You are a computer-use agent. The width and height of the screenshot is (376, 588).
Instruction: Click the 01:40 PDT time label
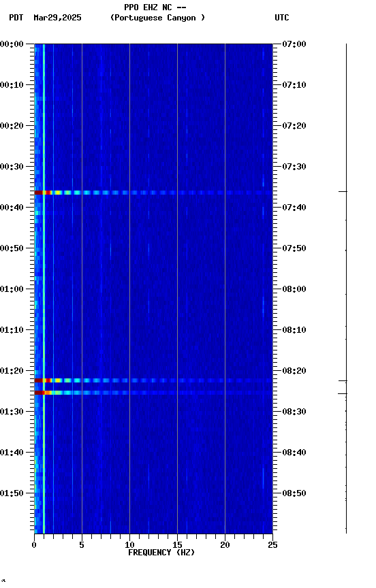click(12, 453)
